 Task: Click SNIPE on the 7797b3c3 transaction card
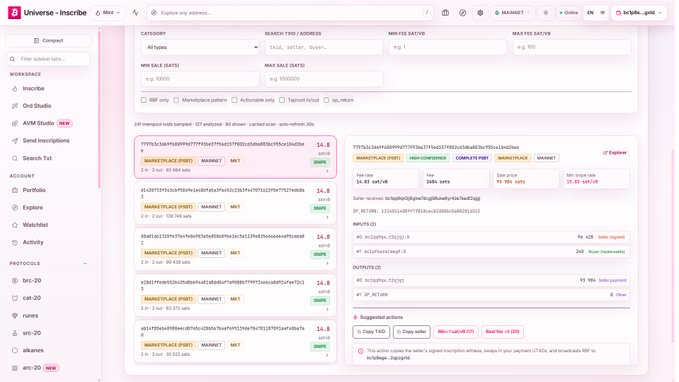coord(320,162)
